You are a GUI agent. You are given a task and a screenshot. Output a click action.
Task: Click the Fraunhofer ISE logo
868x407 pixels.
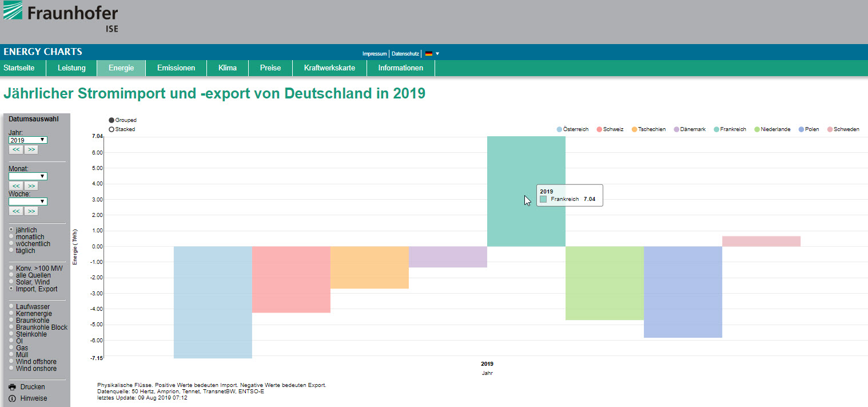pyautogui.click(x=60, y=16)
